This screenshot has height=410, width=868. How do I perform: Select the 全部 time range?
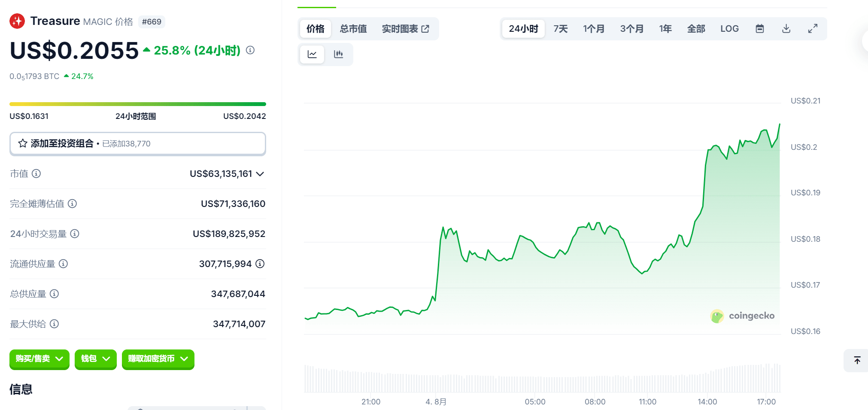pos(696,29)
